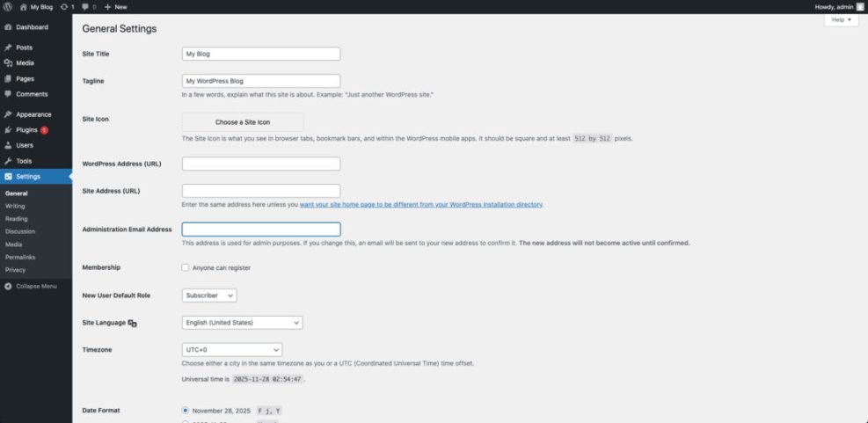The width and height of the screenshot is (868, 423).
Task: Open the My Blog home icon
Action: [23, 7]
